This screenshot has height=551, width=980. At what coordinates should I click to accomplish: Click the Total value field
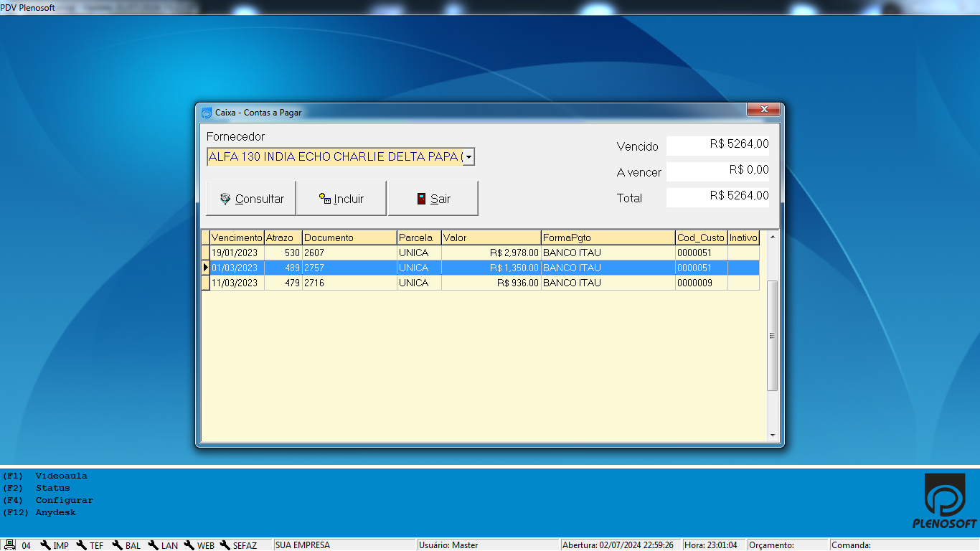(x=717, y=197)
